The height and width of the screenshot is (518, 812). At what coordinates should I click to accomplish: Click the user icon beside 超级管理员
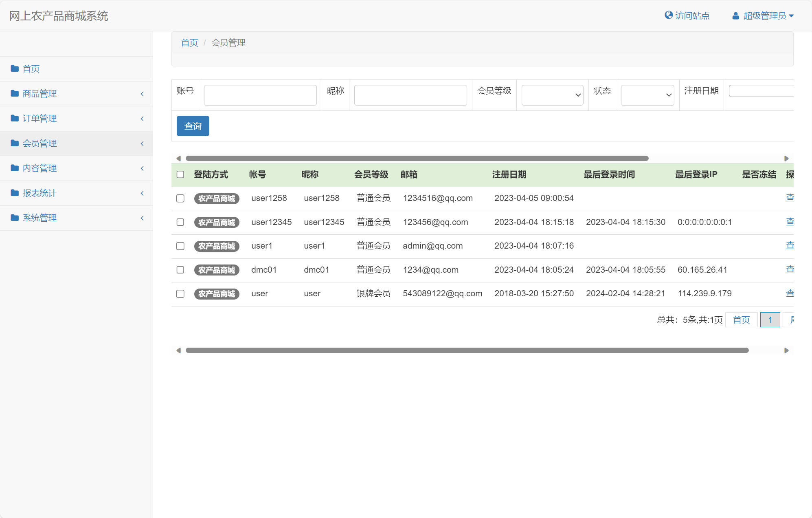pos(735,15)
